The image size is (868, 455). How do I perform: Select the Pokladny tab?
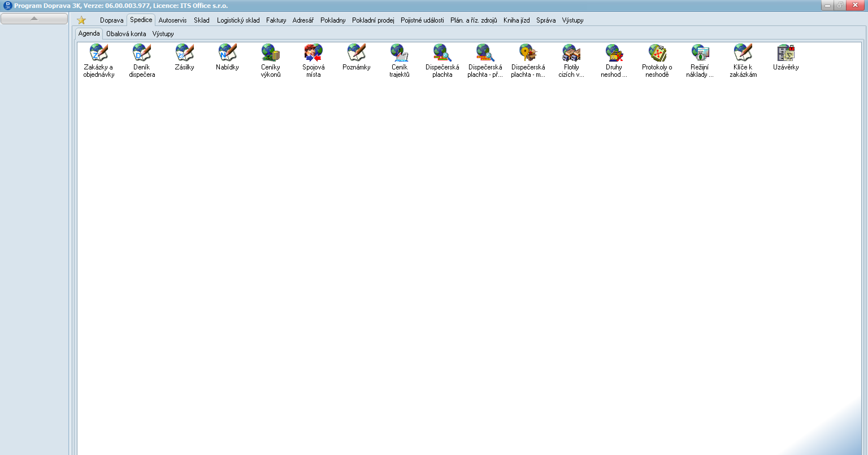[333, 20]
